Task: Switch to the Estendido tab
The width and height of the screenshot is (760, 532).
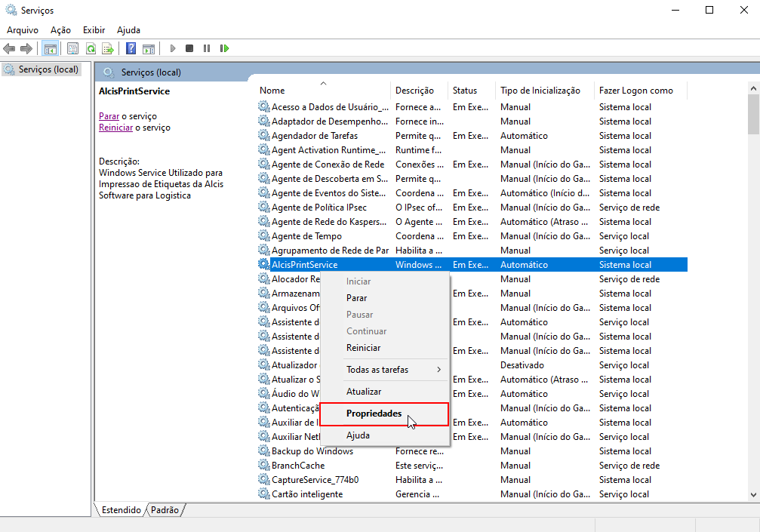Action: pyautogui.click(x=121, y=509)
